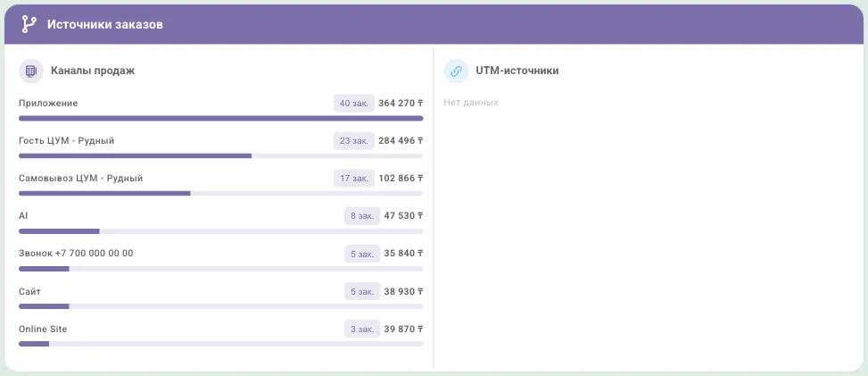Click the Online Site progress bar
The image size is (868, 376).
(221, 344)
